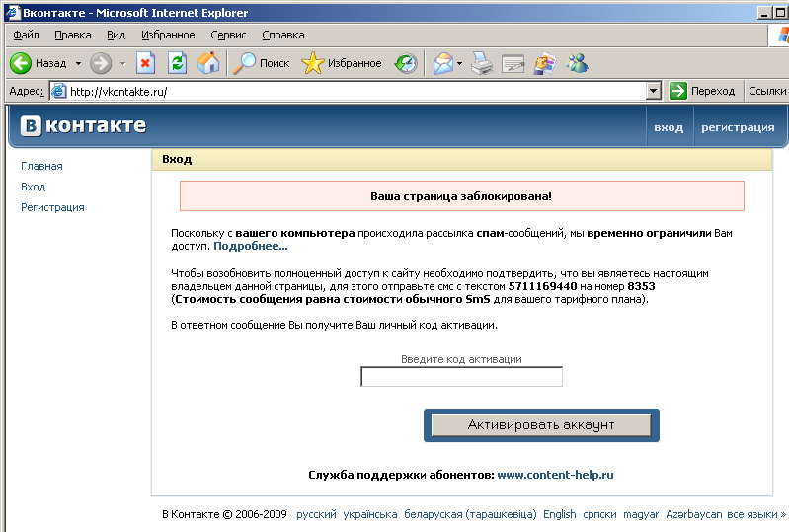Click the Mail envelope toolbar icon
Image resolution: width=789 pixels, height=532 pixels.
(443, 63)
